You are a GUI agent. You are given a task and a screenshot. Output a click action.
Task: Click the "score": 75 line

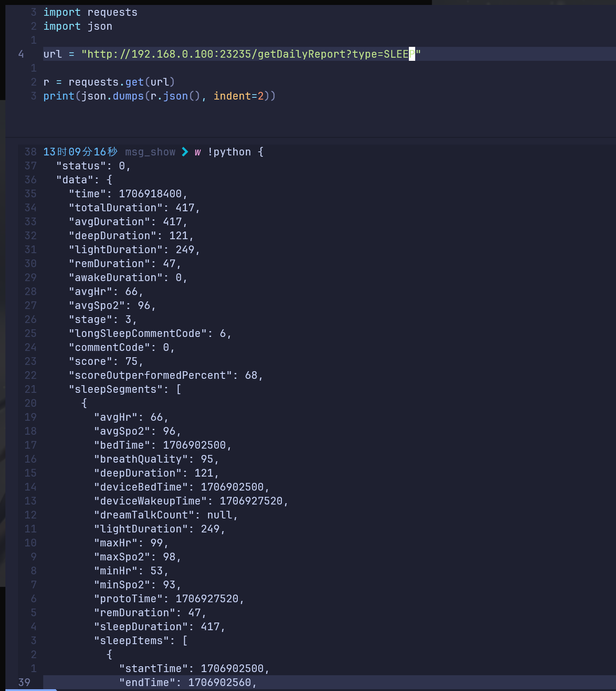105,361
